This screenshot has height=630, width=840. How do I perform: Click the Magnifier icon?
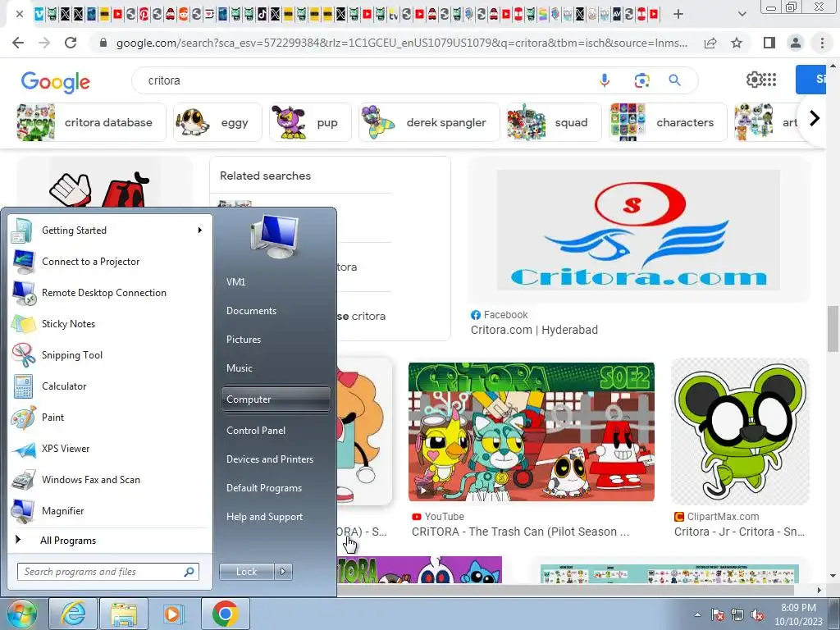click(x=23, y=511)
